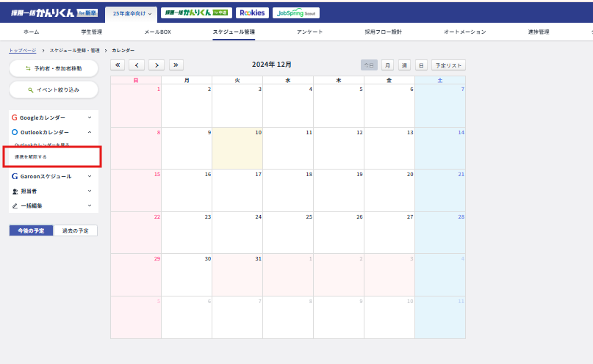The image size is (593, 364).
Task: Select December 10 calendar cell
Action: (237, 148)
